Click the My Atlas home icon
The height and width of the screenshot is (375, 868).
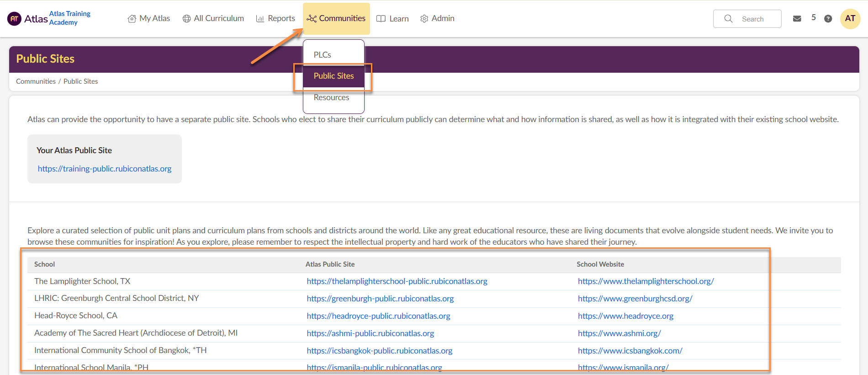pos(132,19)
